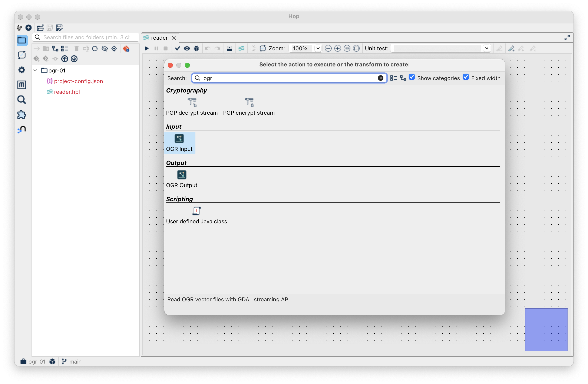
Task: Open the search perspective magnifier icon
Action: click(x=22, y=100)
